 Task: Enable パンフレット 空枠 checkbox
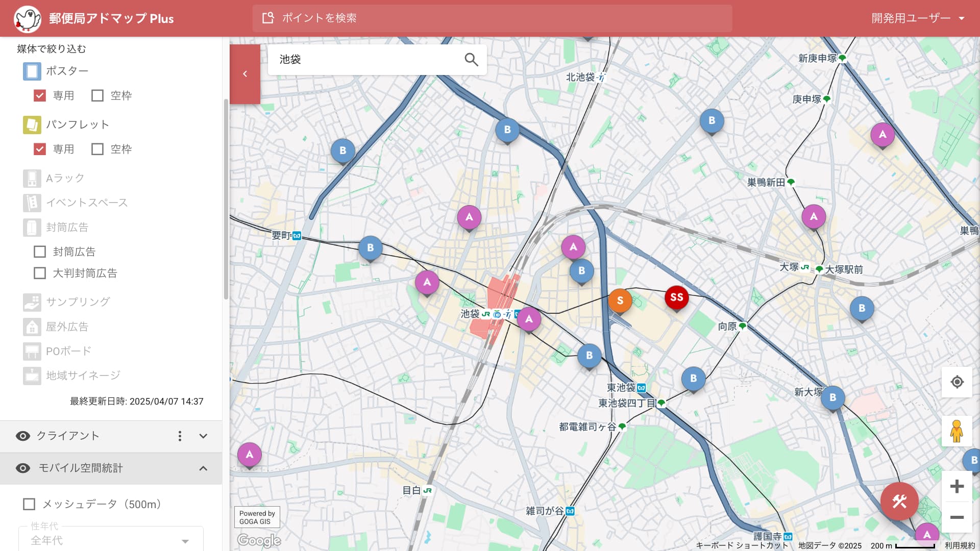[97, 149]
